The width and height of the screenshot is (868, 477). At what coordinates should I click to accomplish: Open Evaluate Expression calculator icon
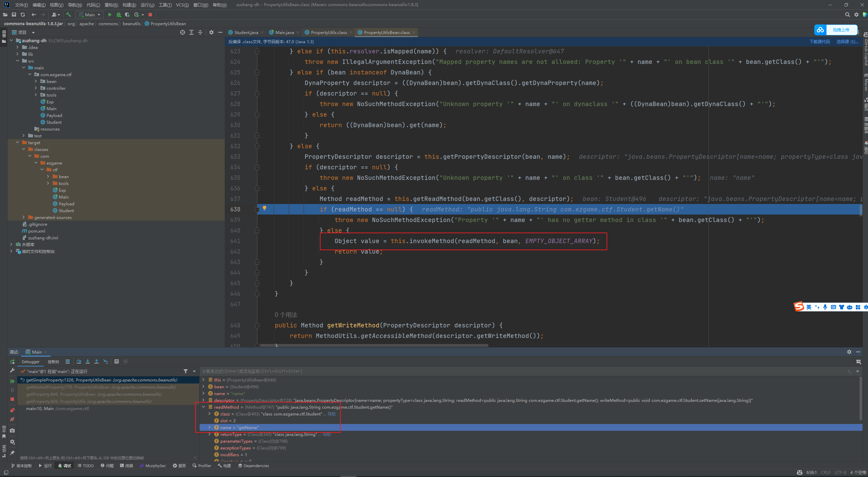tap(117, 361)
